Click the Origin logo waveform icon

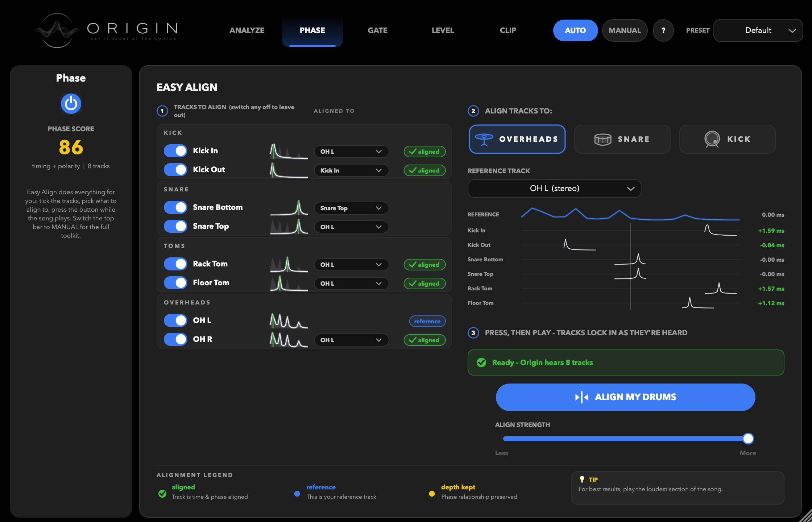point(57,30)
